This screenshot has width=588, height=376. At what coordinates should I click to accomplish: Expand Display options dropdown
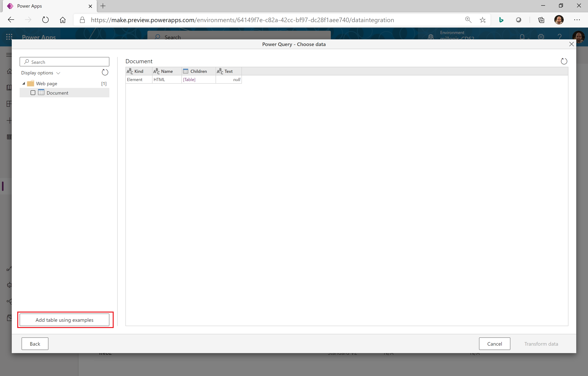coord(41,73)
